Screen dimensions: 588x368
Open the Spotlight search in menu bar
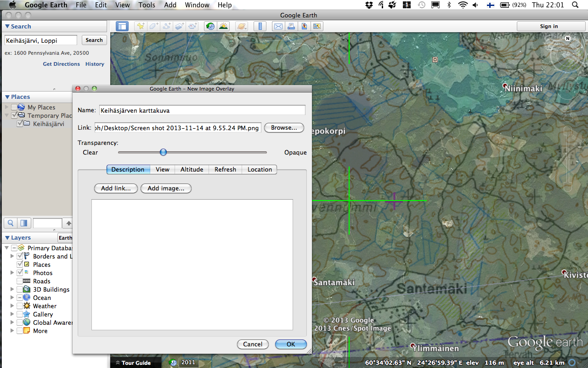tap(576, 5)
